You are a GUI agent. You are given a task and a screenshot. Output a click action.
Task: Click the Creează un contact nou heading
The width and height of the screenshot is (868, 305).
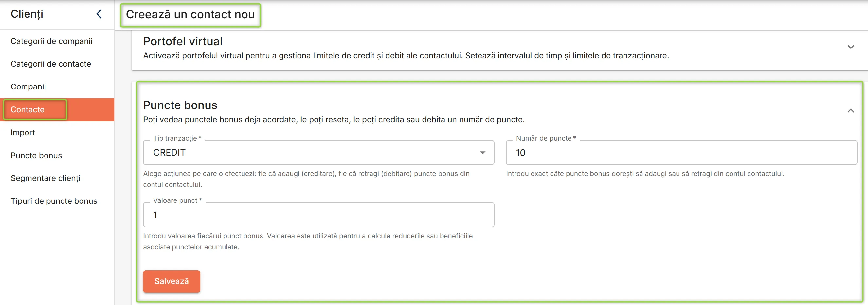[190, 14]
